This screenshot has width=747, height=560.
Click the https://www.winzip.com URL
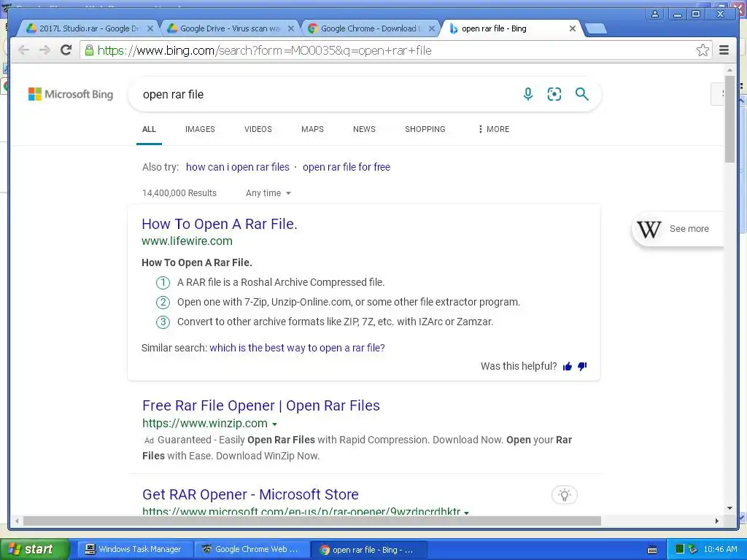pos(205,424)
